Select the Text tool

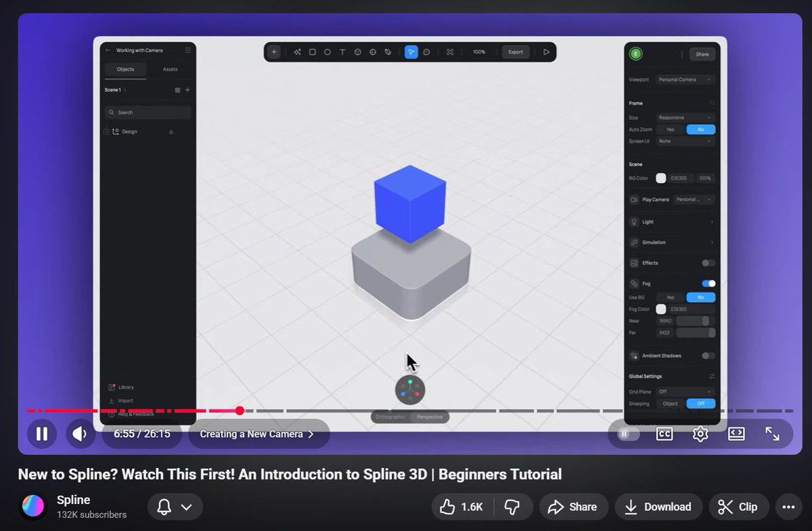point(342,52)
